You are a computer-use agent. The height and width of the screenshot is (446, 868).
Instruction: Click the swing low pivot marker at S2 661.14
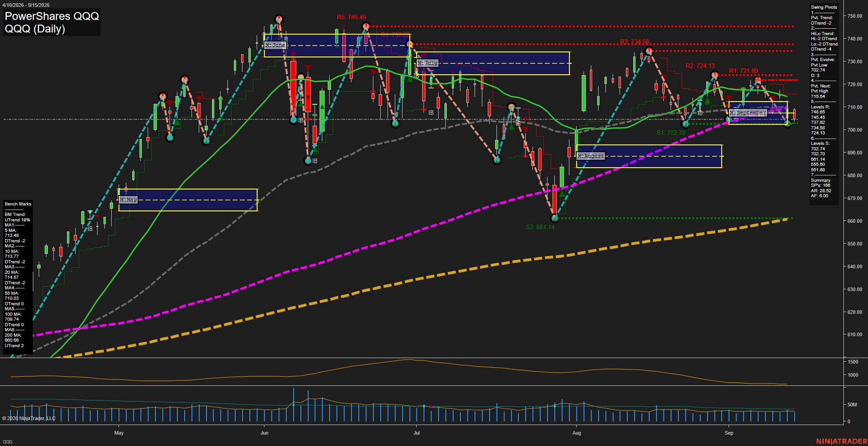[555, 218]
